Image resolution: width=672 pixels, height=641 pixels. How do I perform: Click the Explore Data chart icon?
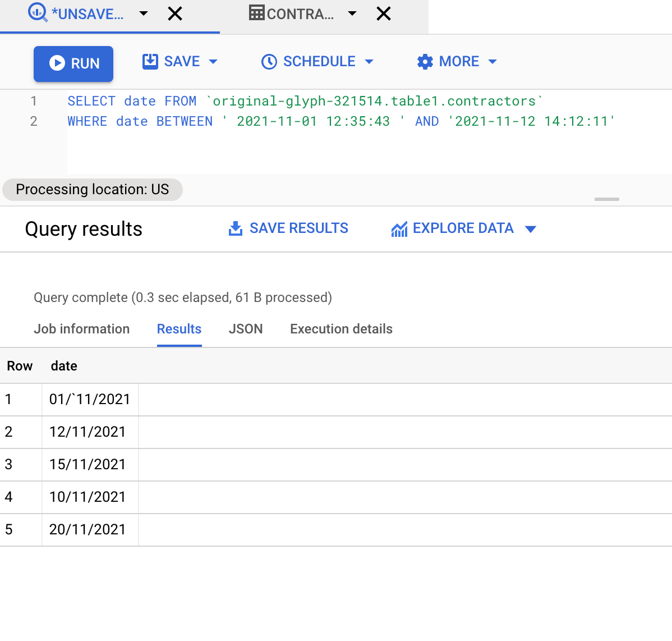tap(399, 230)
